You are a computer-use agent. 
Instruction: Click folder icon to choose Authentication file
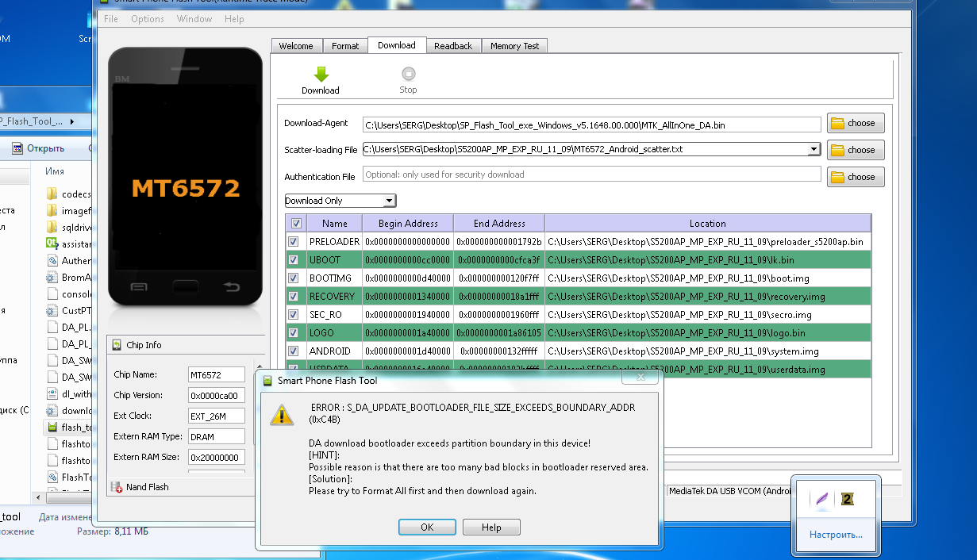coord(837,178)
